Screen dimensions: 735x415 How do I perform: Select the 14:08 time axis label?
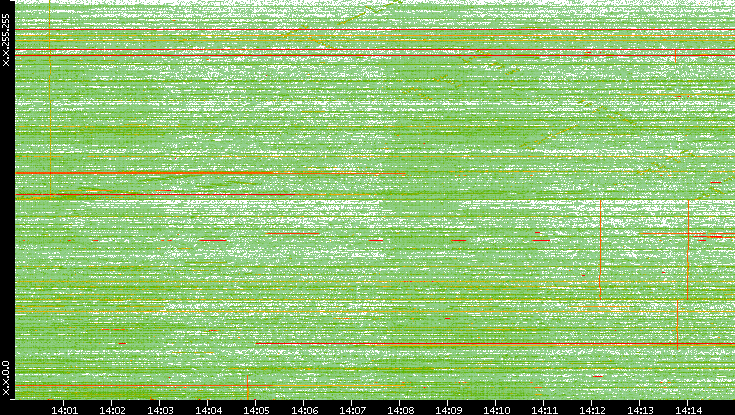pos(400,410)
